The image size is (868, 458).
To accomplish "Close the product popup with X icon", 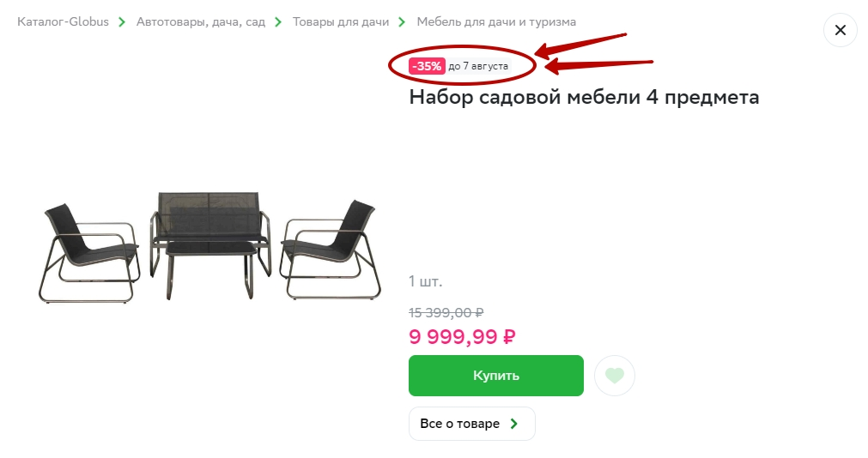I will (840, 30).
